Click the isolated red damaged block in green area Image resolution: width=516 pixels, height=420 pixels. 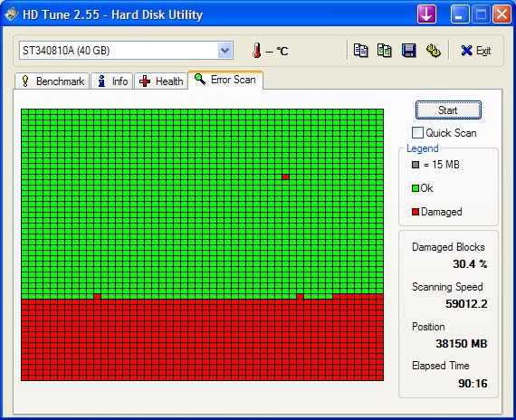(286, 177)
